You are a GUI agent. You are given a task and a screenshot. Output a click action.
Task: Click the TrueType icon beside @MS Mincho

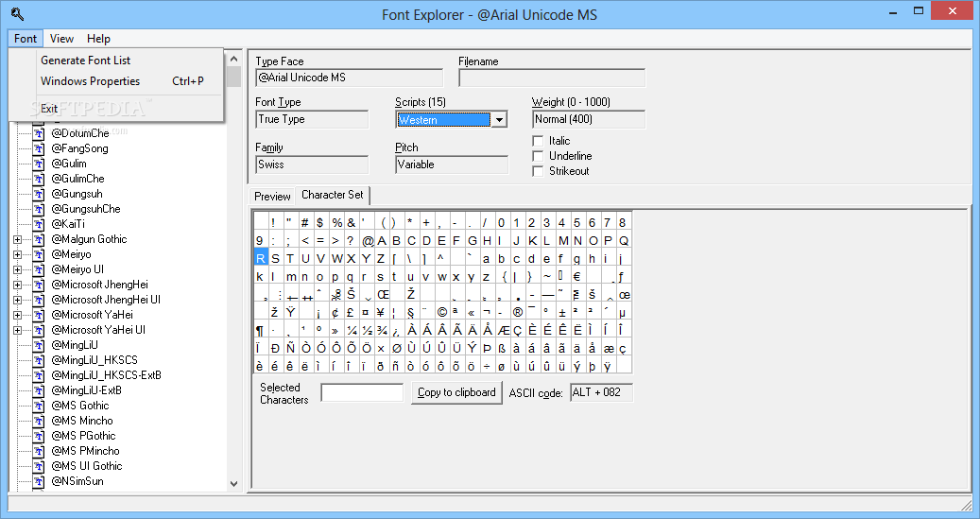[39, 421]
